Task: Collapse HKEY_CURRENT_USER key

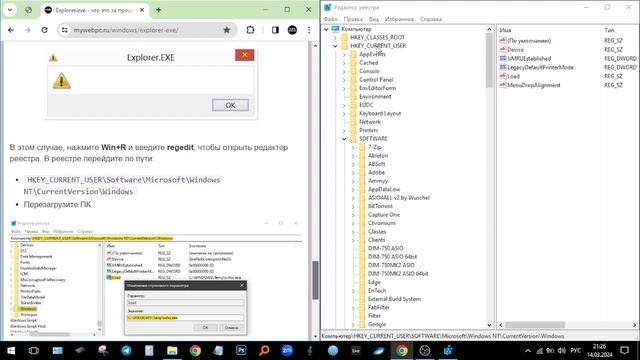Action: (336, 46)
